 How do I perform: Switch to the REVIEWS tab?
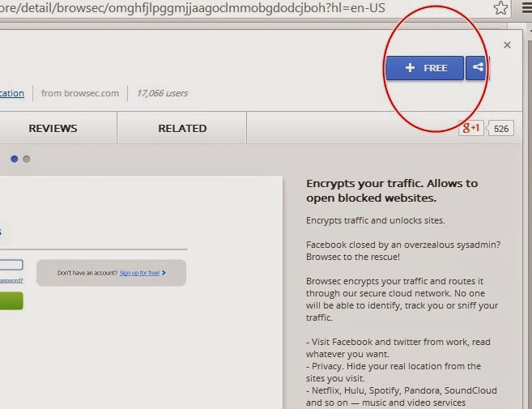tap(53, 128)
